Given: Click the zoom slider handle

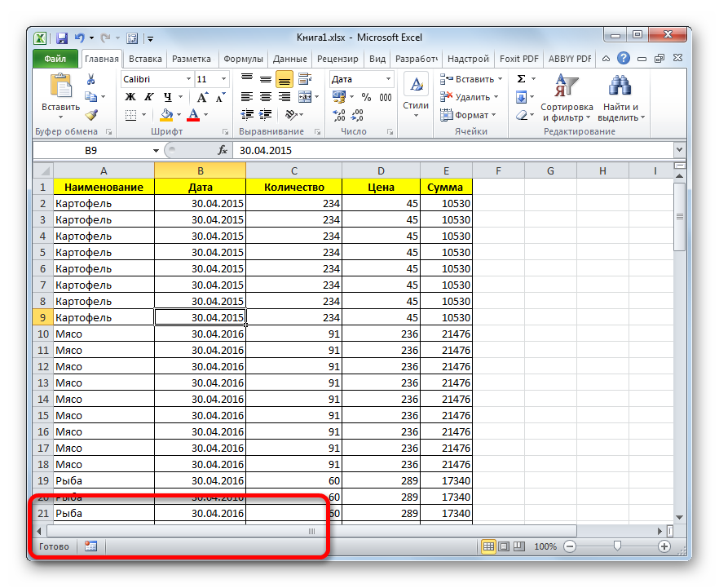Looking at the screenshot, I should click(x=617, y=546).
